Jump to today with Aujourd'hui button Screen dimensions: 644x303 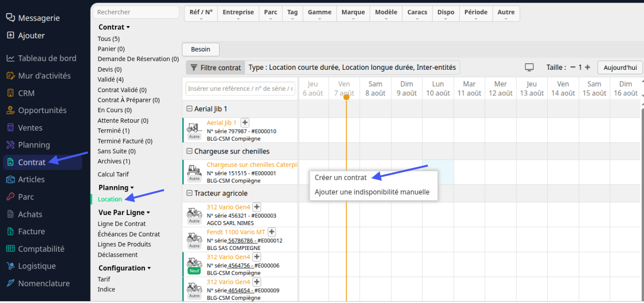point(620,67)
